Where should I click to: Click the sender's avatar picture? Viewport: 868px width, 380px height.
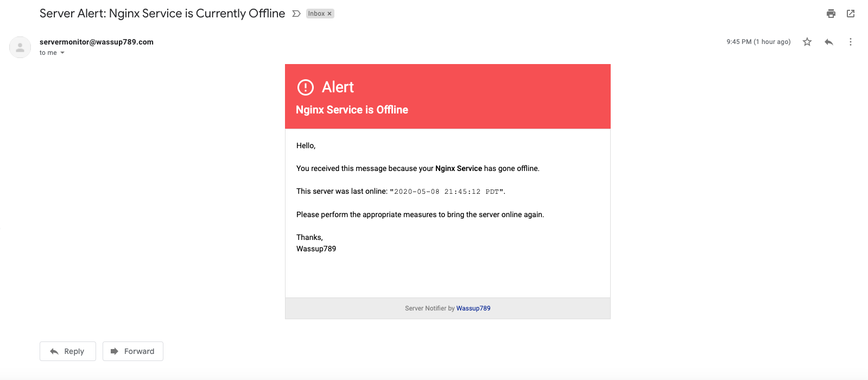(20, 47)
